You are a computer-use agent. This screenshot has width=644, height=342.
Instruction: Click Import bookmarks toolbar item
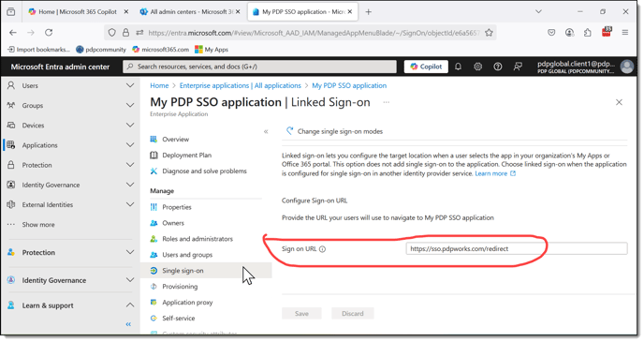point(38,50)
